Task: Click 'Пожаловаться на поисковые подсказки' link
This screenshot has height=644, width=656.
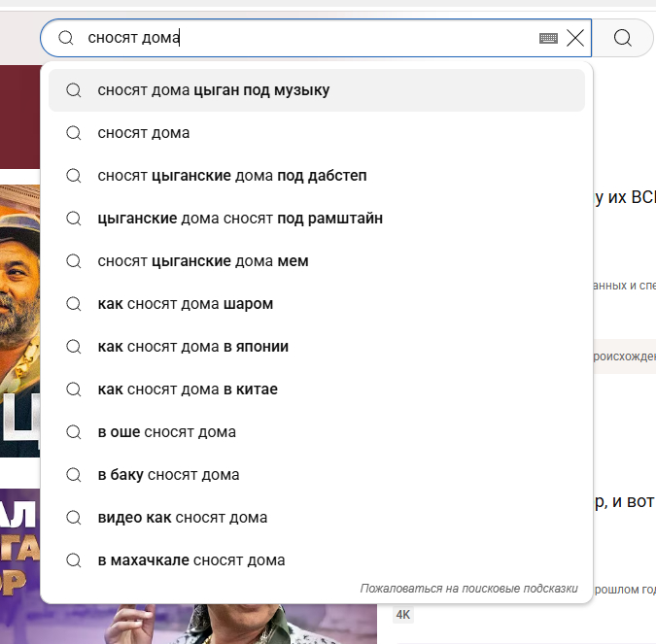Action: [468, 589]
